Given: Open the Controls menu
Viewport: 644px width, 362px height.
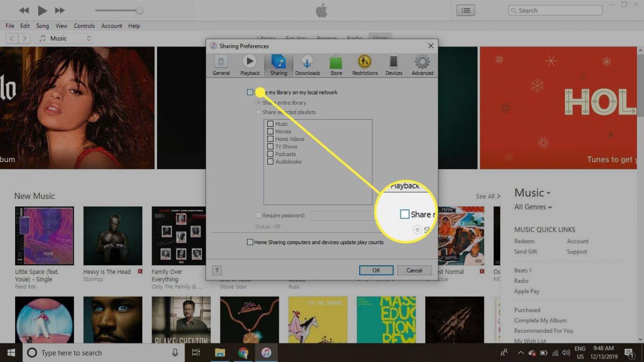Looking at the screenshot, I should tap(85, 26).
